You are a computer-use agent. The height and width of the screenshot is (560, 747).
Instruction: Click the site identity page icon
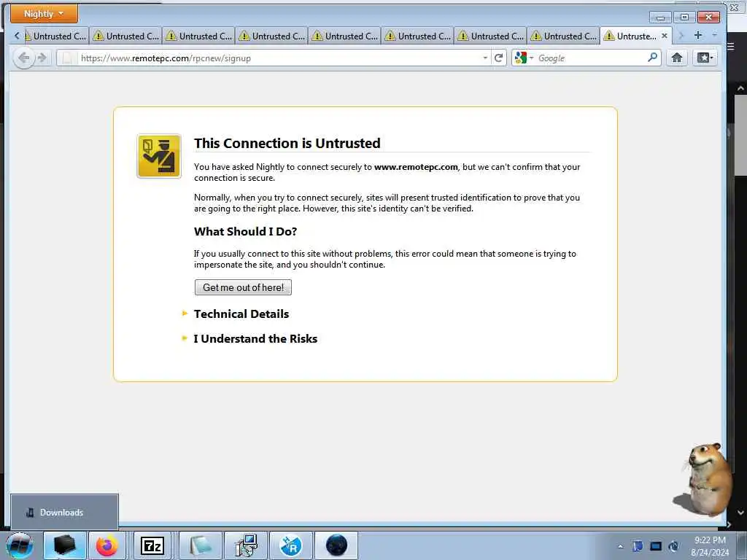click(67, 58)
